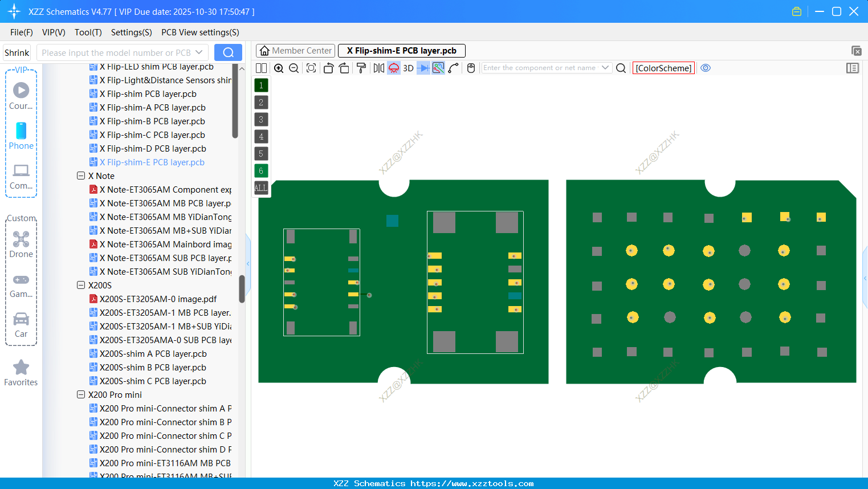Select the Zoom In magnifier tool
This screenshot has height=489, width=868.
(279, 68)
